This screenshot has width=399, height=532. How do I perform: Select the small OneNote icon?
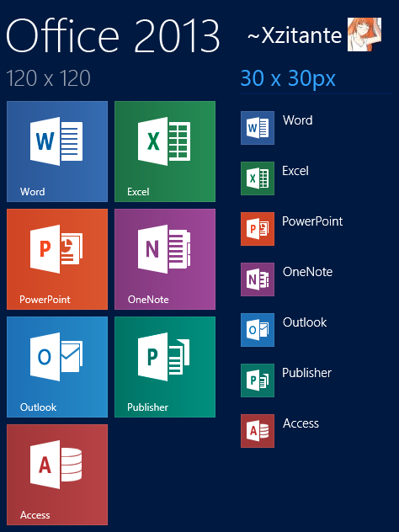258,279
